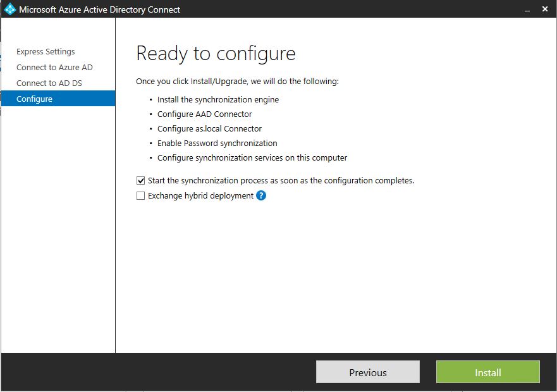The image size is (557, 392).
Task: Click the Previous button
Action: 367,372
